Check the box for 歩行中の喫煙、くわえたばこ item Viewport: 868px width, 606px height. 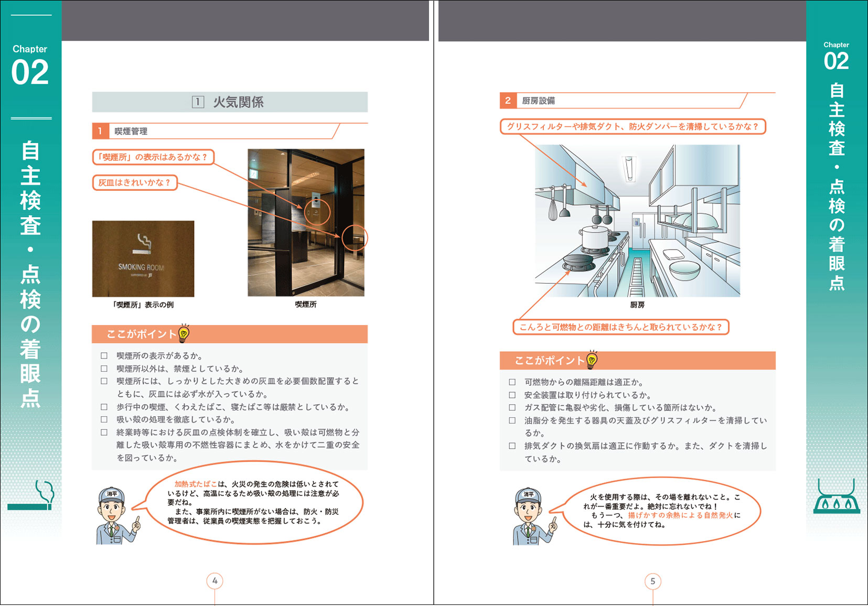pyautogui.click(x=104, y=407)
